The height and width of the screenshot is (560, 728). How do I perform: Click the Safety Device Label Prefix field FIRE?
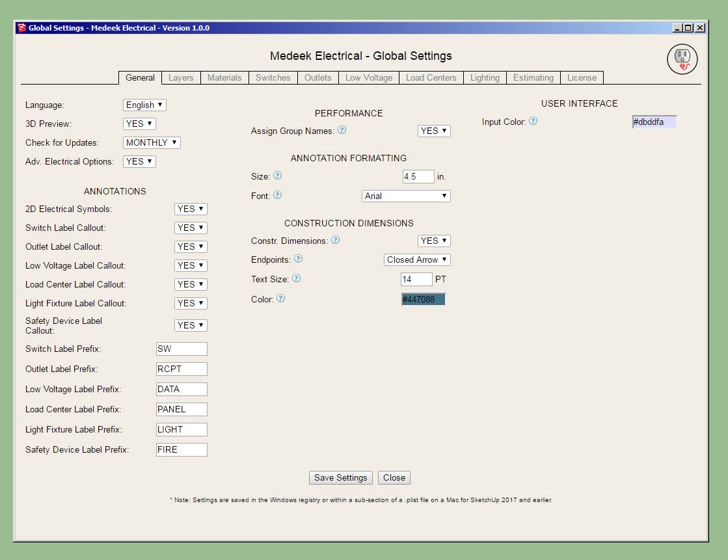point(182,449)
